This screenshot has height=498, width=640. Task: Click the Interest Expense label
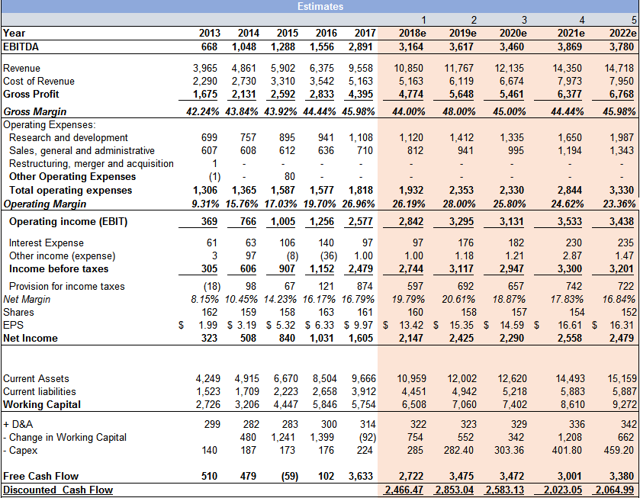[46, 243]
